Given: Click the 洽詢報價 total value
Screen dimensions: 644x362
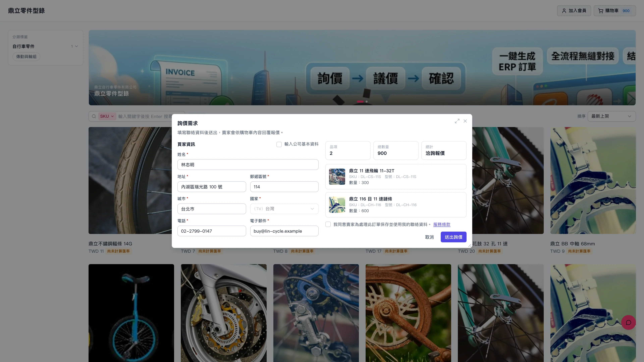Looking at the screenshot, I should pos(435,153).
